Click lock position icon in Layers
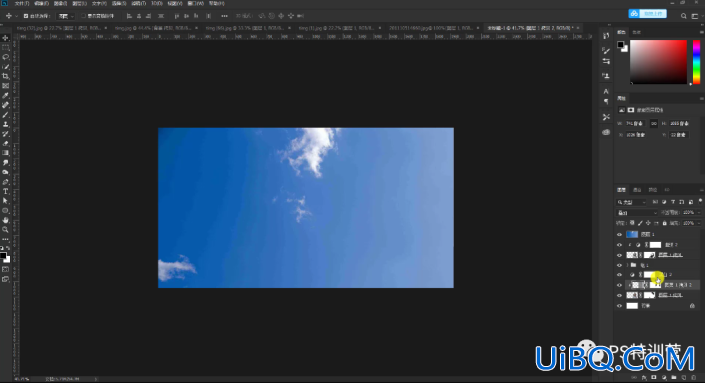 point(648,223)
